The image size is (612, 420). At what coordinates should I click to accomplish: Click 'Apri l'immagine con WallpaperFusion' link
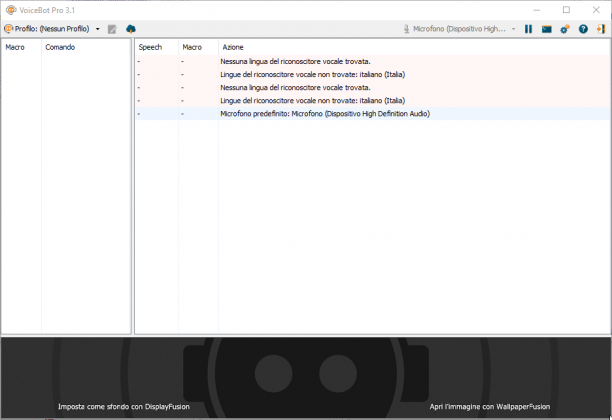point(490,406)
